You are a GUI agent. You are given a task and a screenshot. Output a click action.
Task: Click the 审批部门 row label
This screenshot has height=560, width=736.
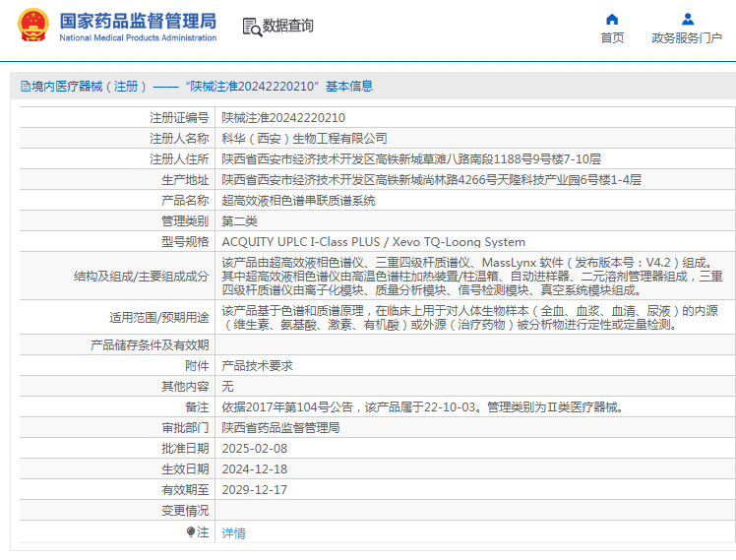tap(185, 428)
